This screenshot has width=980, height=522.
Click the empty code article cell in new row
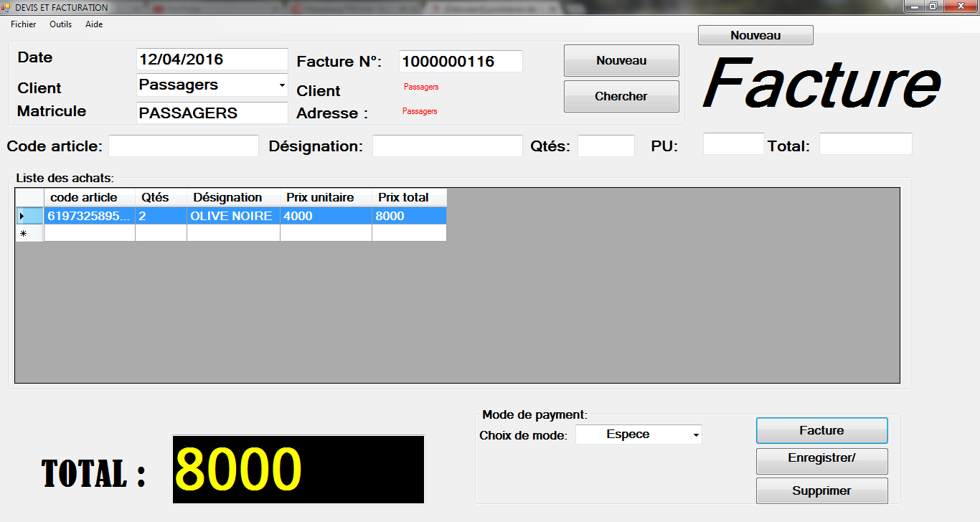pos(90,233)
